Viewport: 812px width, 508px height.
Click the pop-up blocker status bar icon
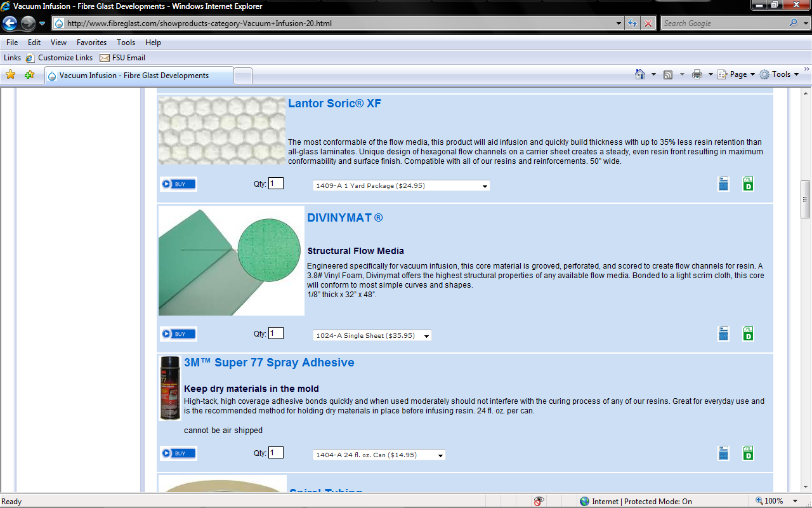pyautogui.click(x=539, y=501)
